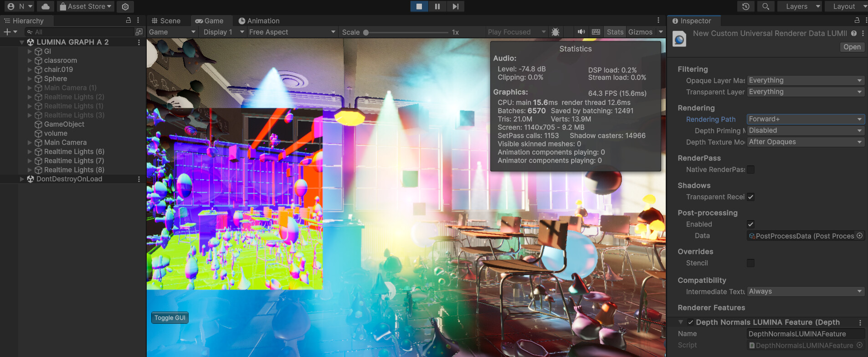Click the Toggle GUI button

170,318
